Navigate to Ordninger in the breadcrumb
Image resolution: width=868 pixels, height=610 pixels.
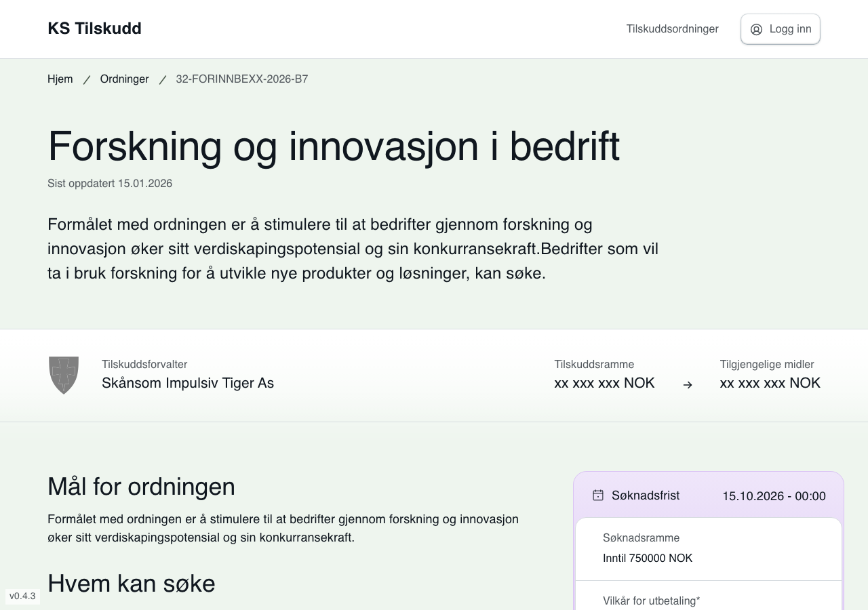click(x=124, y=79)
